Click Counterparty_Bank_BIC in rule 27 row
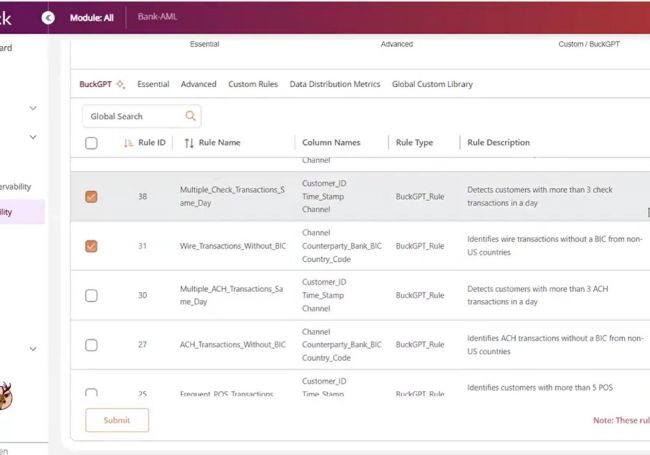The image size is (650, 455). coord(342,345)
